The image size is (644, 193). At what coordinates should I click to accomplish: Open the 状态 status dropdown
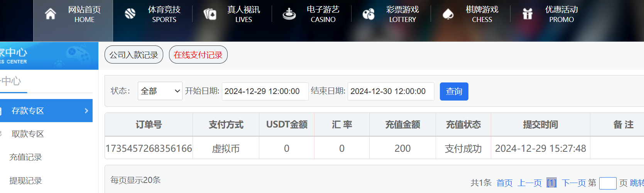(160, 91)
